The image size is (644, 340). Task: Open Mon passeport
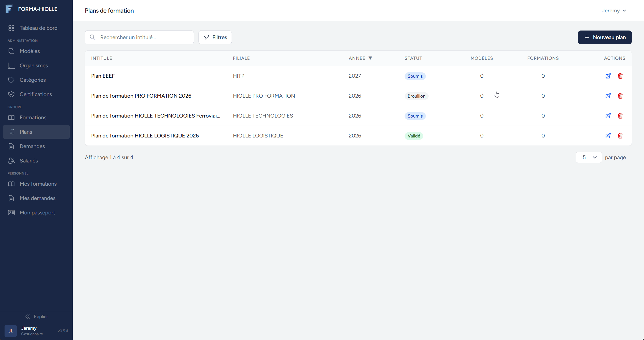tap(36, 213)
